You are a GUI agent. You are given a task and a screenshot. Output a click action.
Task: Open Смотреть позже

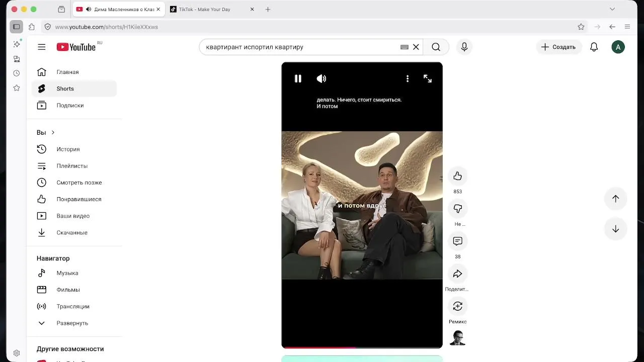tap(74, 183)
